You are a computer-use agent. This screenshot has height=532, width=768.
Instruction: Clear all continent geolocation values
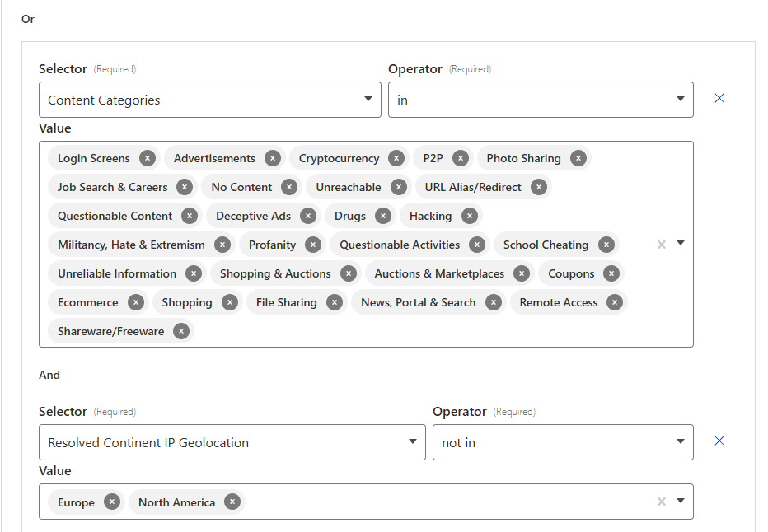661,502
